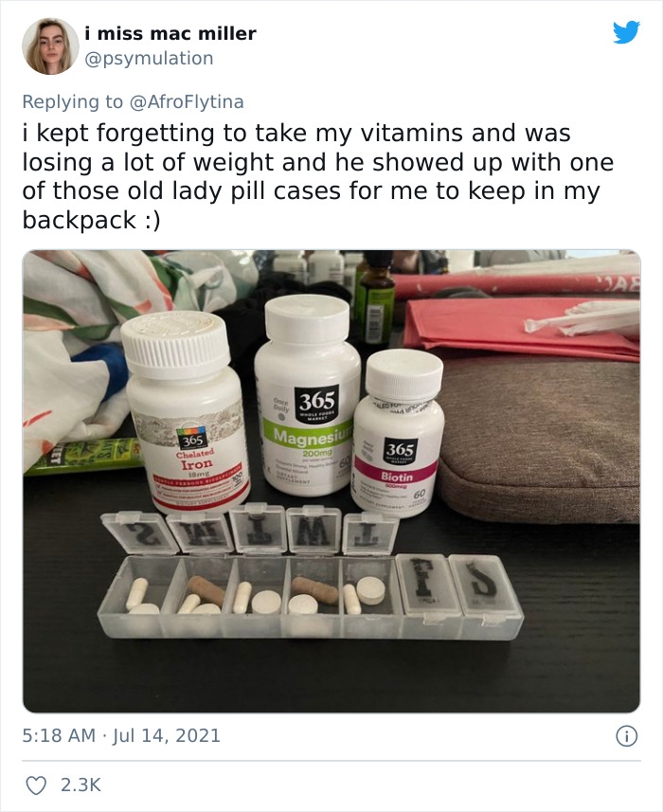Viewport: 663px width, 812px height.
Task: Click the Jul 14, 2021 date
Action: [166, 735]
